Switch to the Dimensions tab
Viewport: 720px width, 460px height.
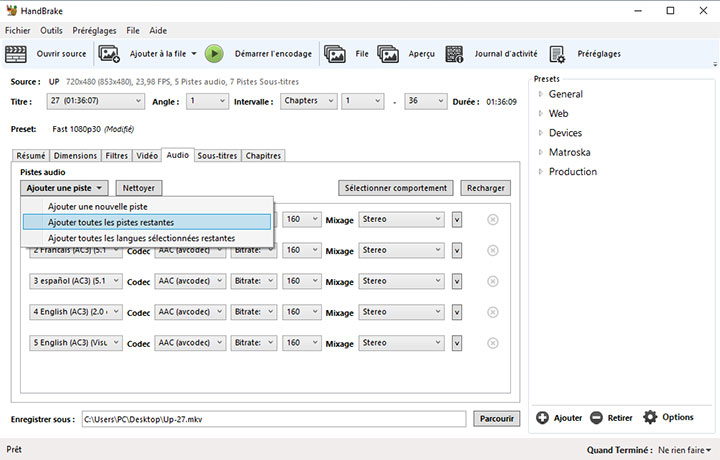75,156
